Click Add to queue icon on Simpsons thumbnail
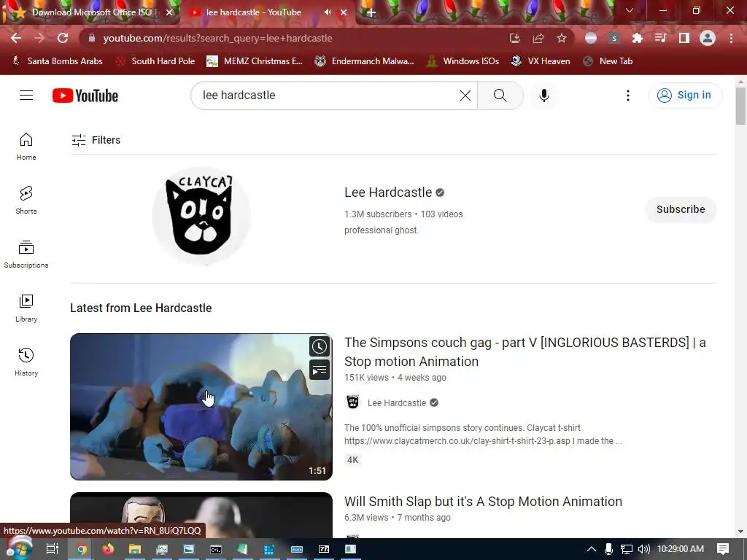This screenshot has height=560, width=747. pos(320,370)
